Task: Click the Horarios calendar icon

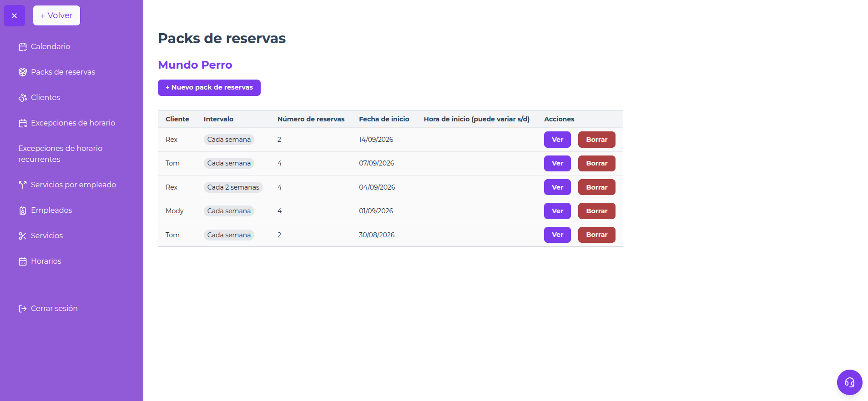Action: point(23,261)
